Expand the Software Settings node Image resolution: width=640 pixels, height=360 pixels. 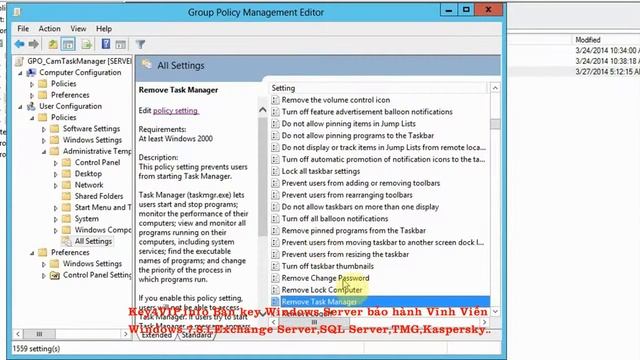[44, 129]
